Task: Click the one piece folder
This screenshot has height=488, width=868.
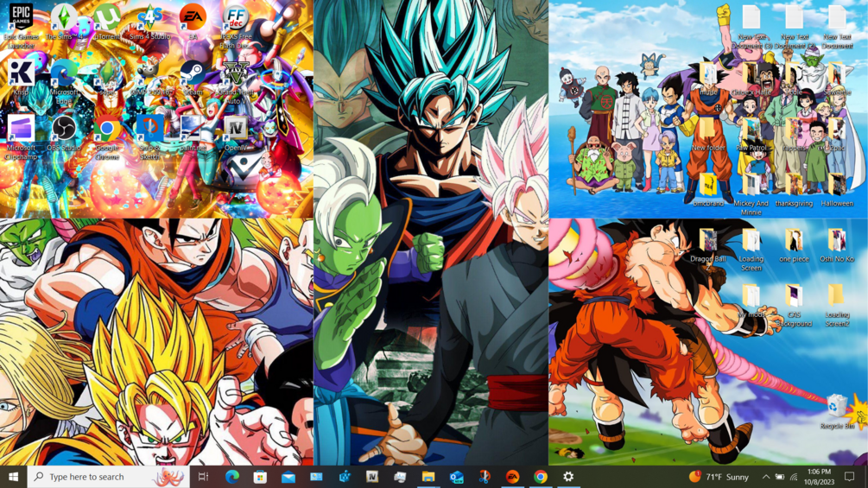Action: pos(795,244)
